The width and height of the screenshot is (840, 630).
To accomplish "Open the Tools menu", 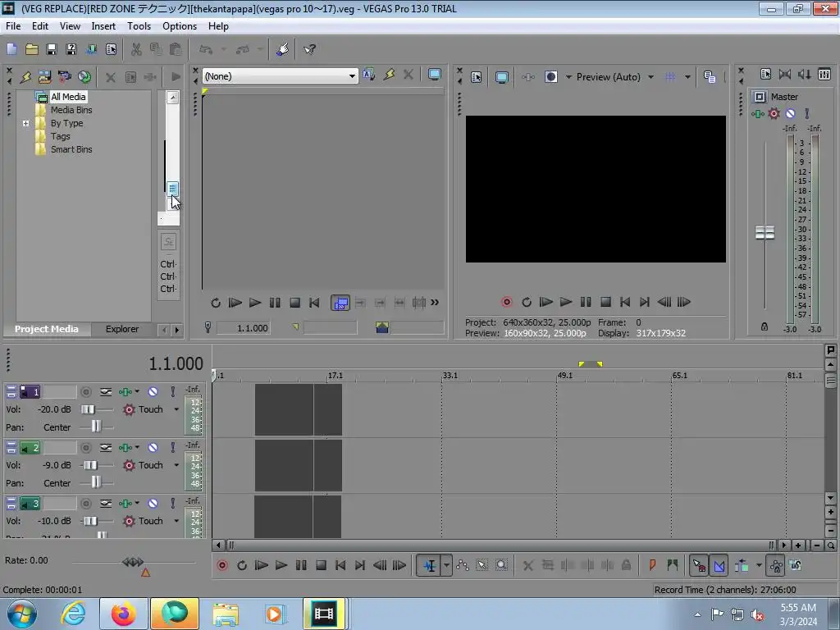I will 139,26.
